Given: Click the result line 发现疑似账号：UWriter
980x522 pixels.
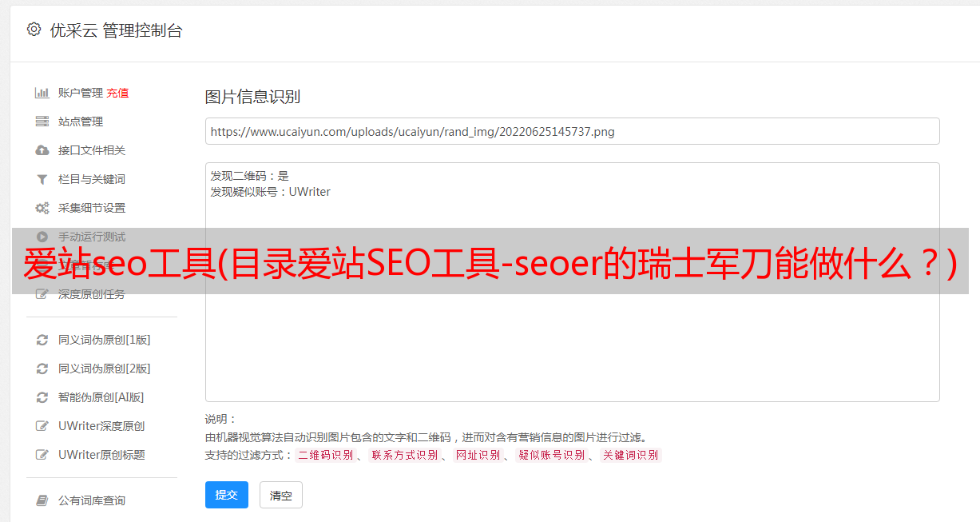Looking at the screenshot, I should tap(271, 192).
